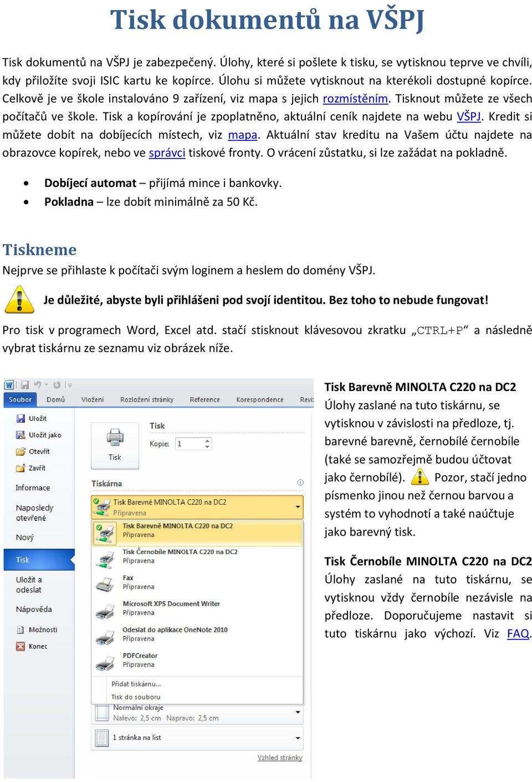Open the Soubor tab
532x782 pixels.
21,399
